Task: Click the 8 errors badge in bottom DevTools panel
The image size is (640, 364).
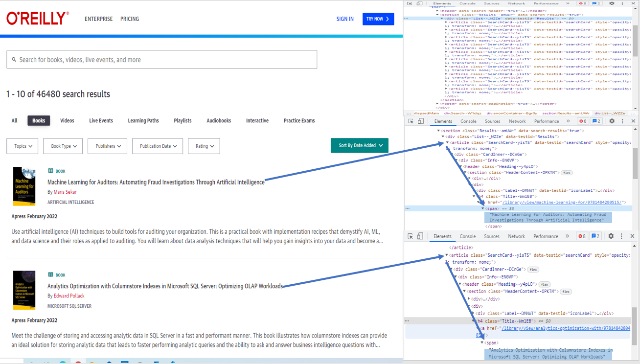Action: [x=582, y=236]
